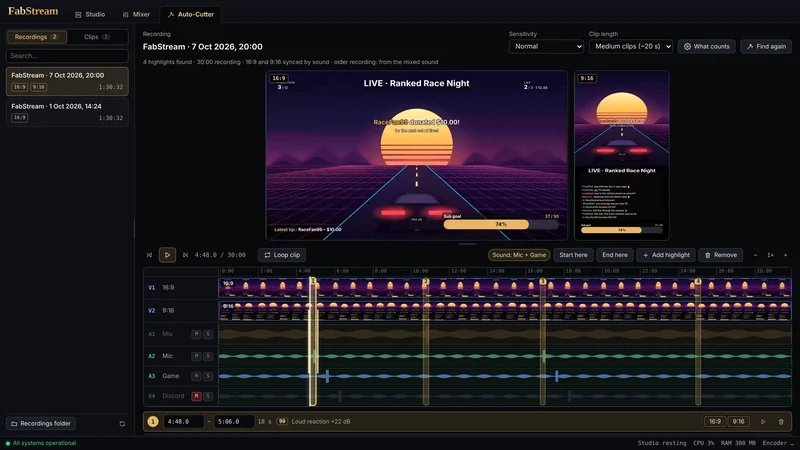The height and width of the screenshot is (450, 800).
Task: Select highlight marker 1 on timeline
Action: [x=313, y=281]
